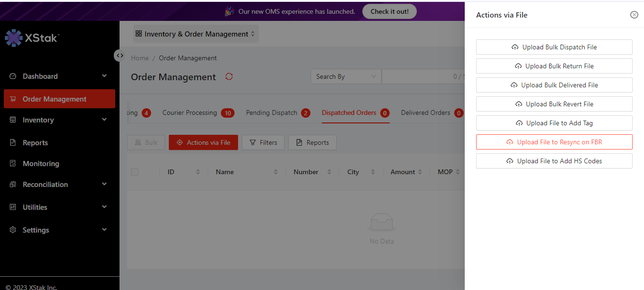Viewport: 644px width, 290px height.
Task: Click Upload Bulk Dispatch File button
Action: click(x=554, y=47)
